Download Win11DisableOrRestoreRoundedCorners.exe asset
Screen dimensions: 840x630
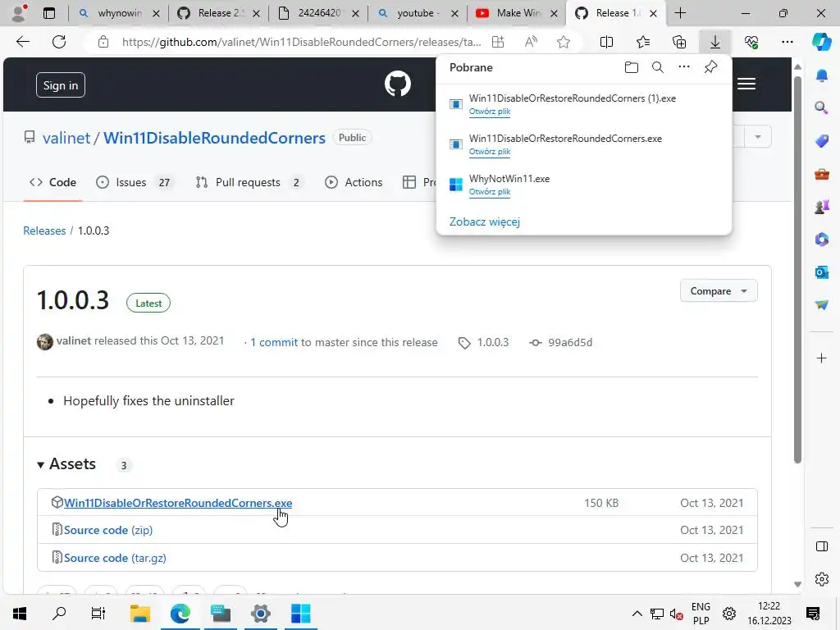[x=178, y=503]
